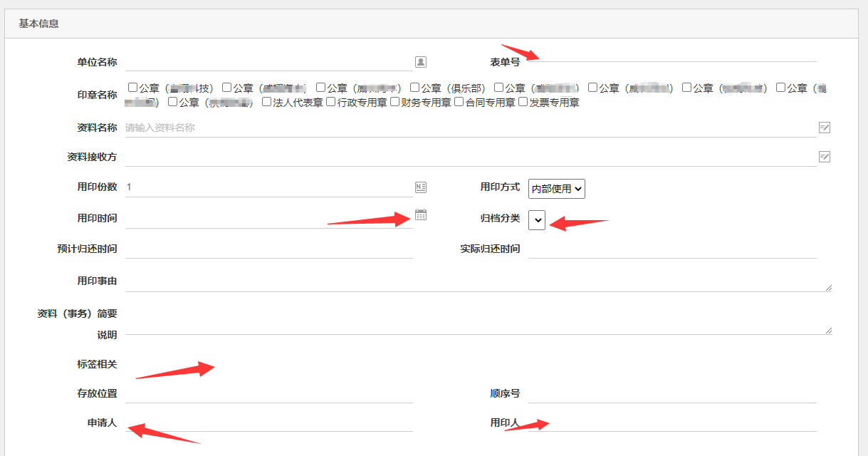The image size is (868, 456).
Task: Open the contact picker beside 单位名称
Action: click(x=420, y=63)
